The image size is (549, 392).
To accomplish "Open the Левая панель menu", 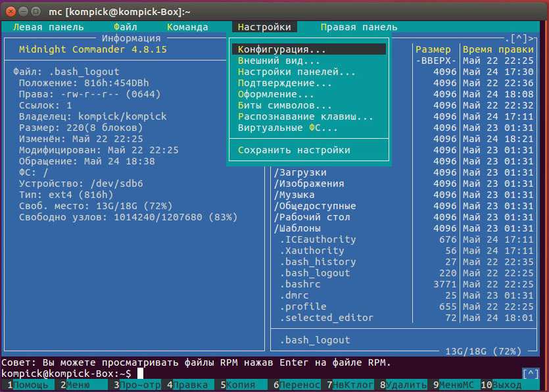I will point(49,27).
